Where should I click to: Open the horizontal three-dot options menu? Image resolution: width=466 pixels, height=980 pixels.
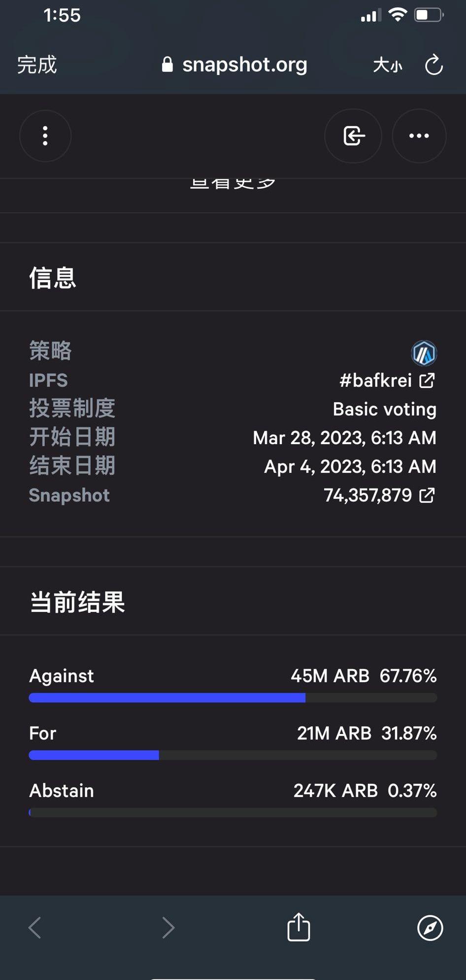point(419,136)
